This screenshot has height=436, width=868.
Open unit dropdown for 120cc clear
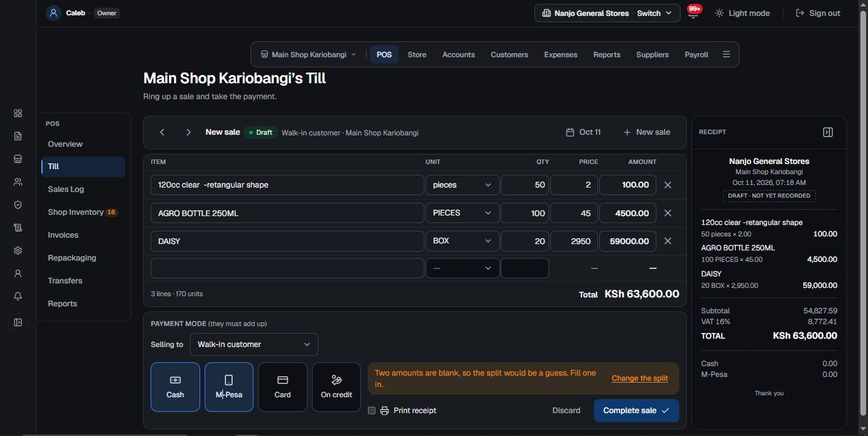[x=462, y=185]
